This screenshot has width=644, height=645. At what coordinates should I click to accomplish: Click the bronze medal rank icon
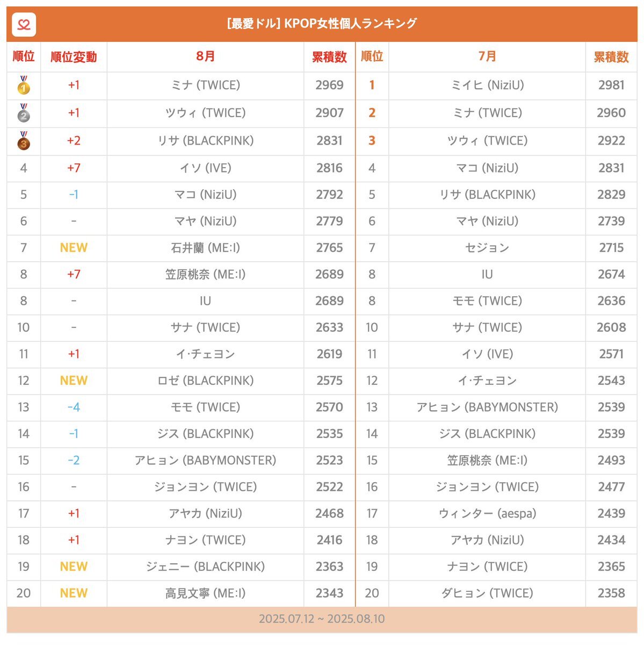24,141
